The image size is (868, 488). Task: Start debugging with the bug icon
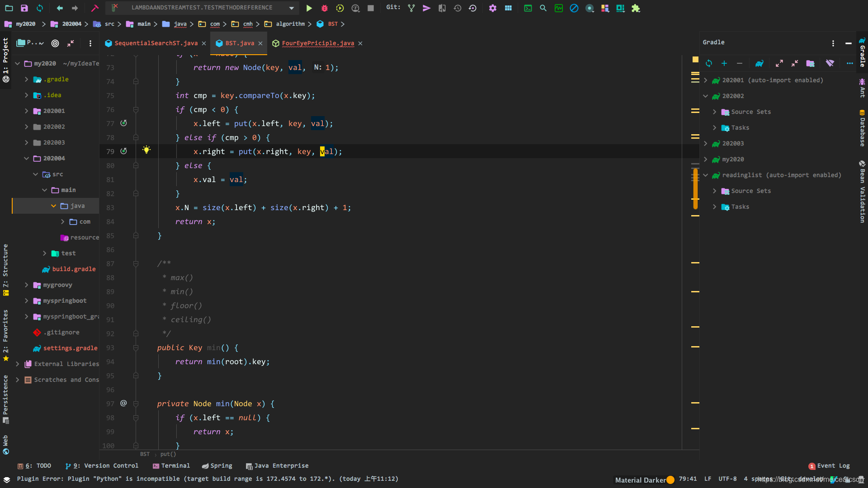click(325, 8)
